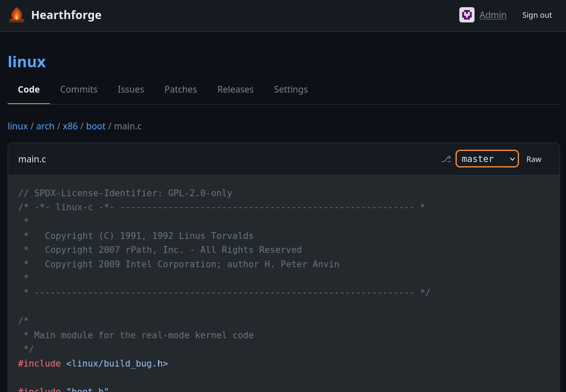Navigate to x86 folder breadcrumb

pos(70,126)
